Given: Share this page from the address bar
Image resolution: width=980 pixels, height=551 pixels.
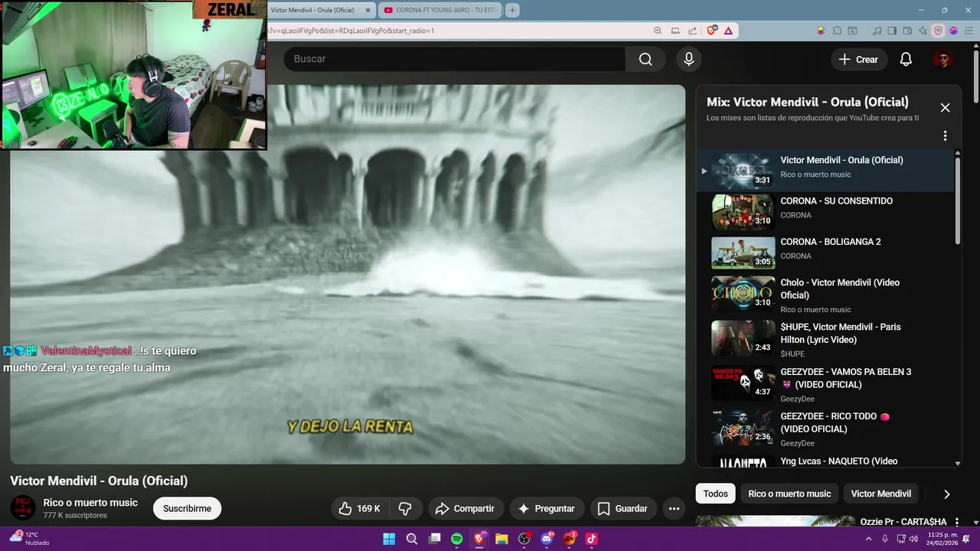Looking at the screenshot, I should 692,31.
